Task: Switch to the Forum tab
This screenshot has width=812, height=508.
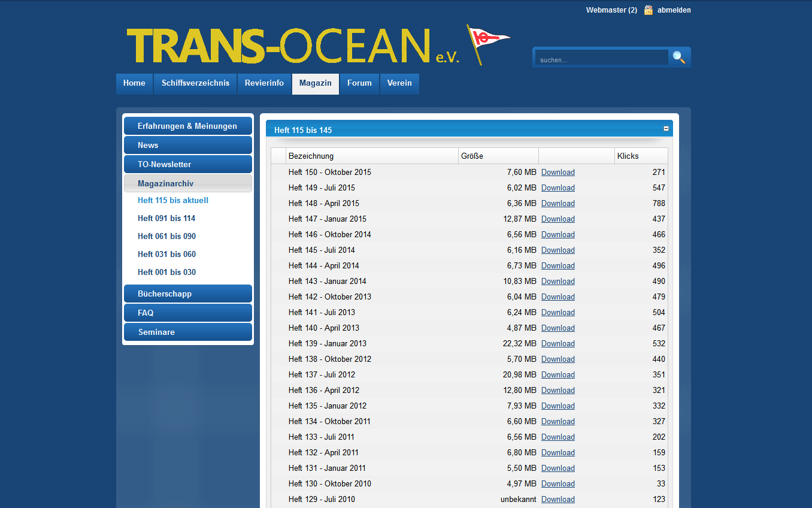Action: tap(359, 83)
